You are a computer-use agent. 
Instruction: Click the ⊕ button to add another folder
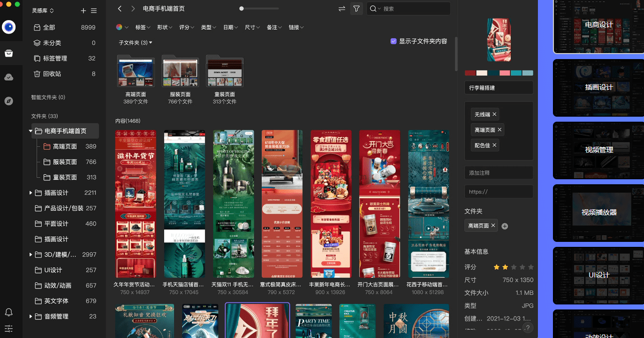(x=504, y=226)
